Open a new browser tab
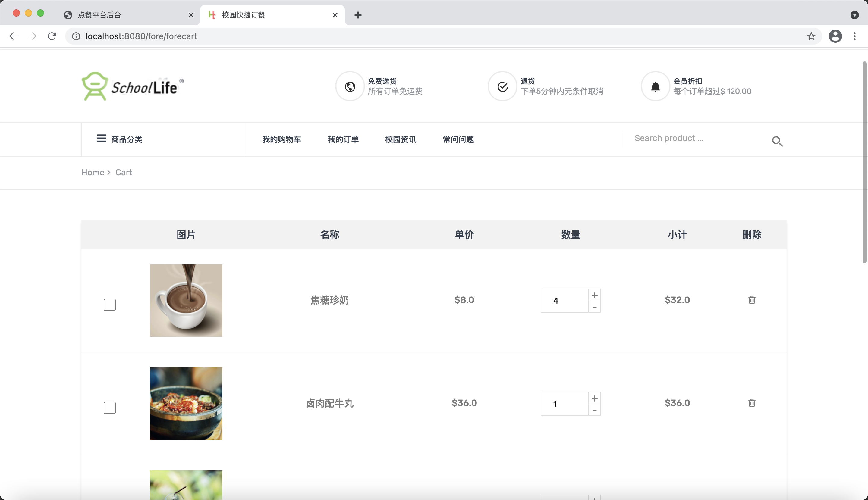868x500 pixels. point(358,15)
